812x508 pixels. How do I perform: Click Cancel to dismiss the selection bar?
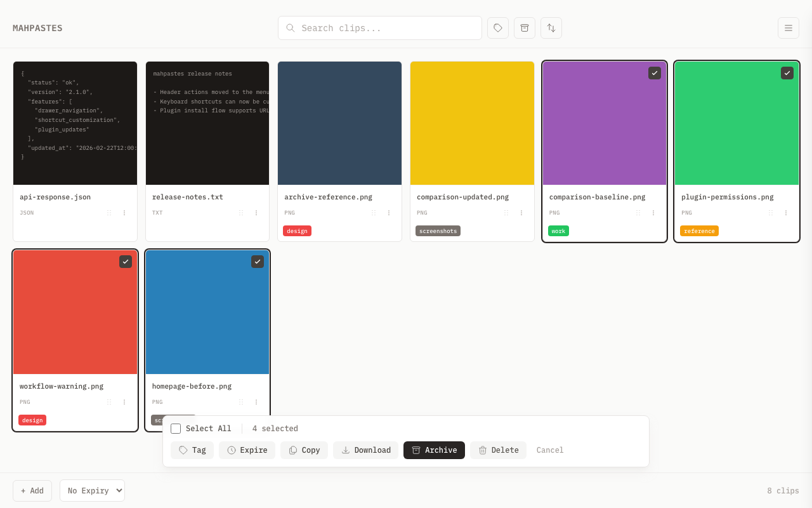[x=549, y=450]
